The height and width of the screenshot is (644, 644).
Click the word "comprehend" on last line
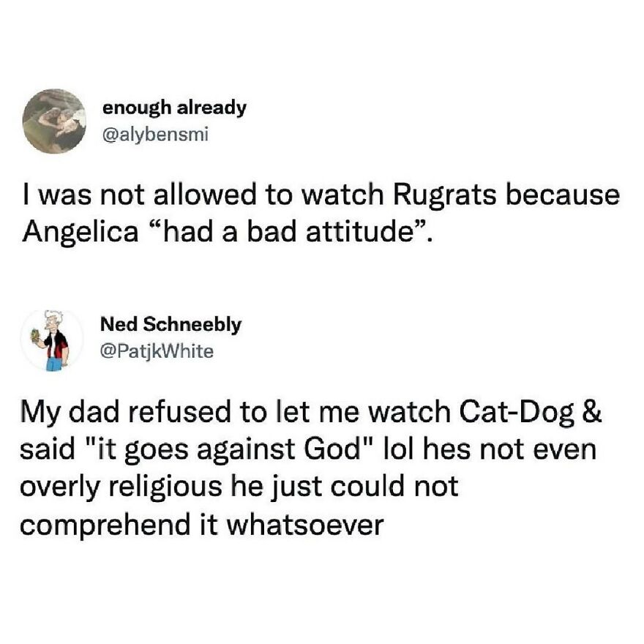pos(105,525)
